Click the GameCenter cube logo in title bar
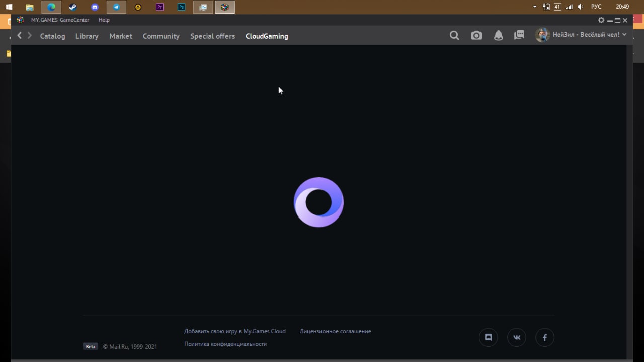 (x=20, y=20)
